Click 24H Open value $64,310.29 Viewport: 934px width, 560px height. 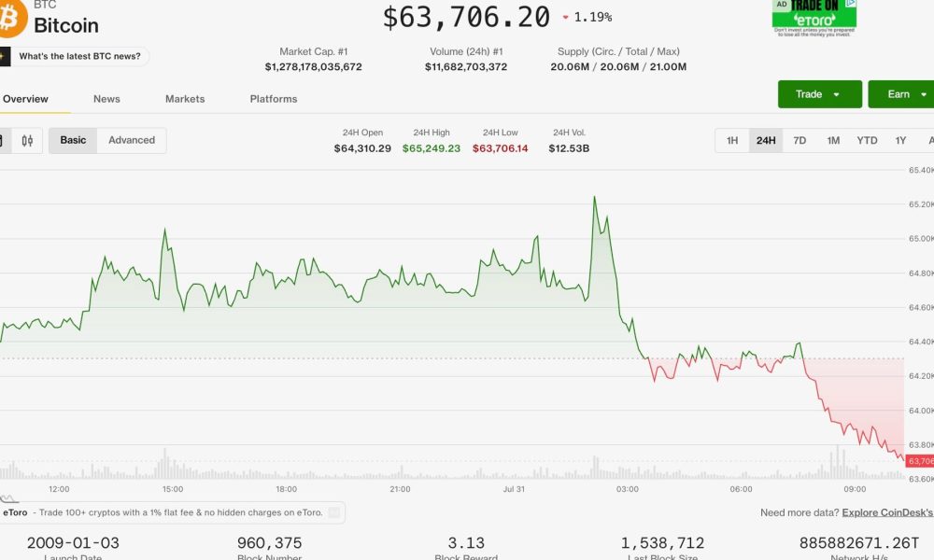362,148
